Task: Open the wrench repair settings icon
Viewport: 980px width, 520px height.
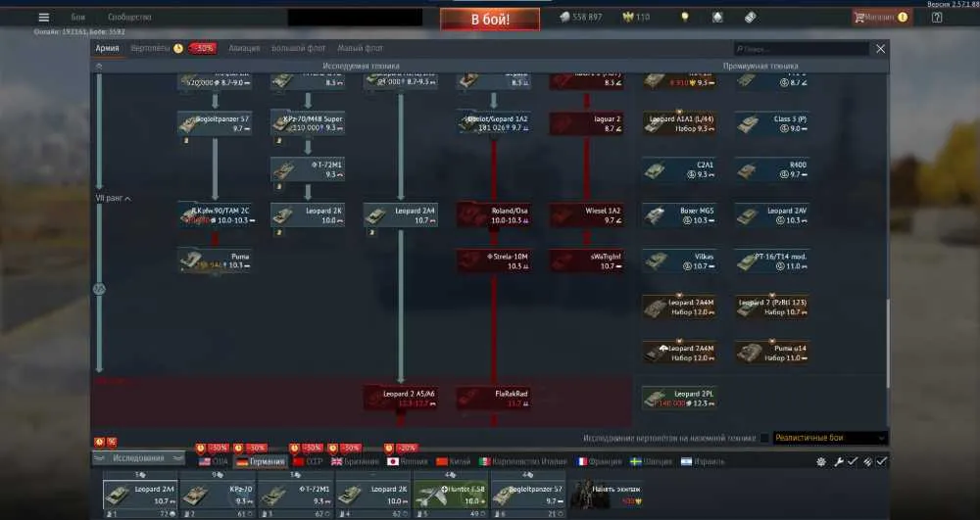Action: [x=838, y=461]
